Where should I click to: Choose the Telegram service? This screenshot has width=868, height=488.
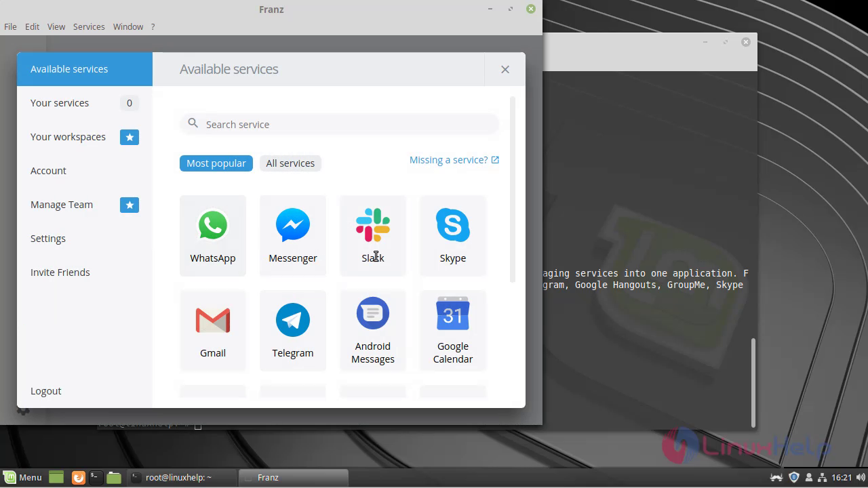[x=293, y=331]
